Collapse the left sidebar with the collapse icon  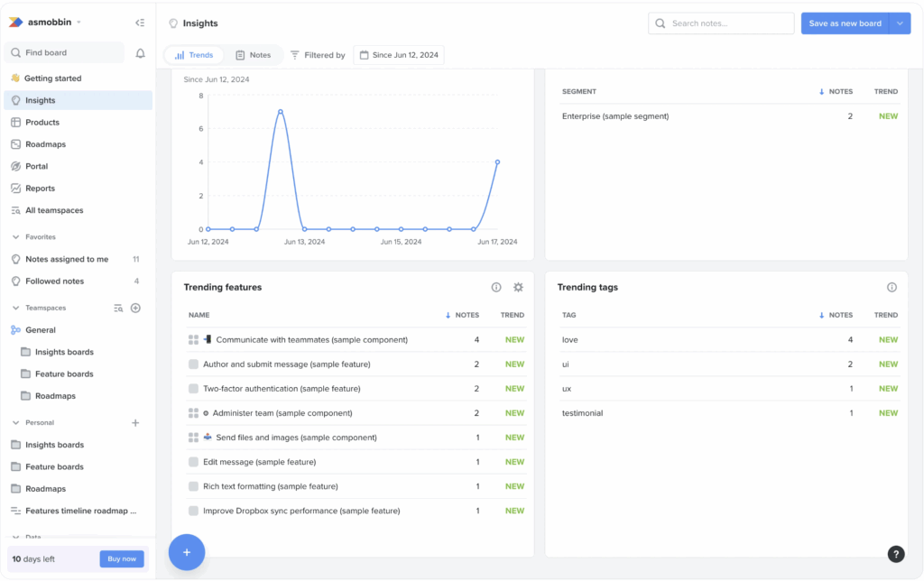tap(140, 23)
